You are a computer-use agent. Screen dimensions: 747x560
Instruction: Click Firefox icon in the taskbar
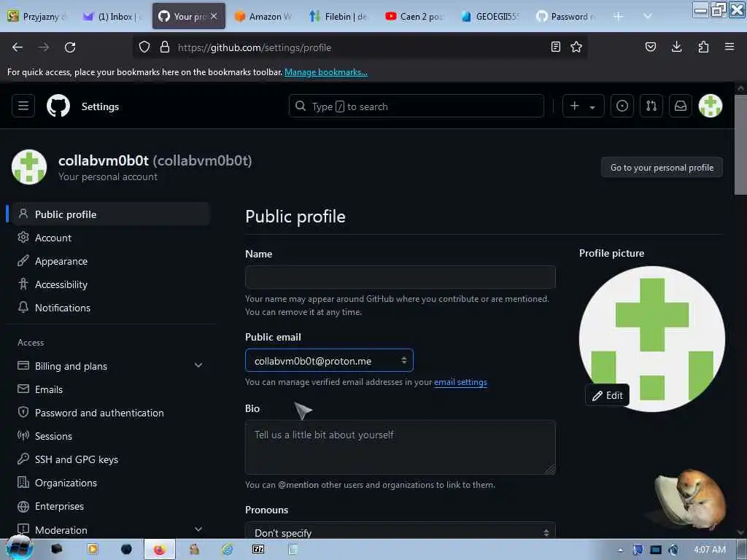point(159,550)
